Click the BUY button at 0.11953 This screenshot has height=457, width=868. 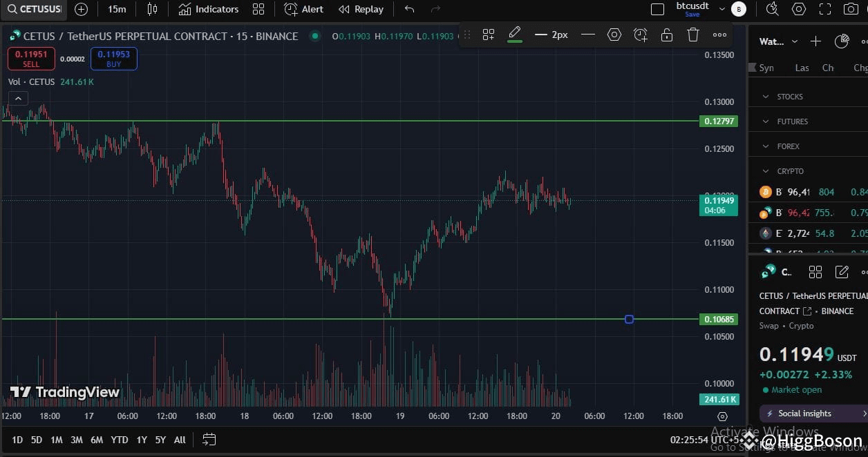click(113, 59)
